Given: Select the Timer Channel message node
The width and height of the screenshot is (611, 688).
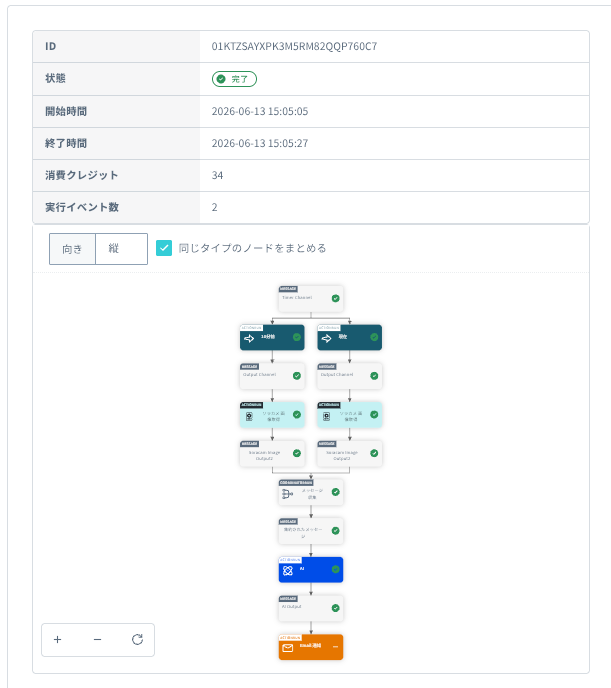Looking at the screenshot, I should pos(311,299).
